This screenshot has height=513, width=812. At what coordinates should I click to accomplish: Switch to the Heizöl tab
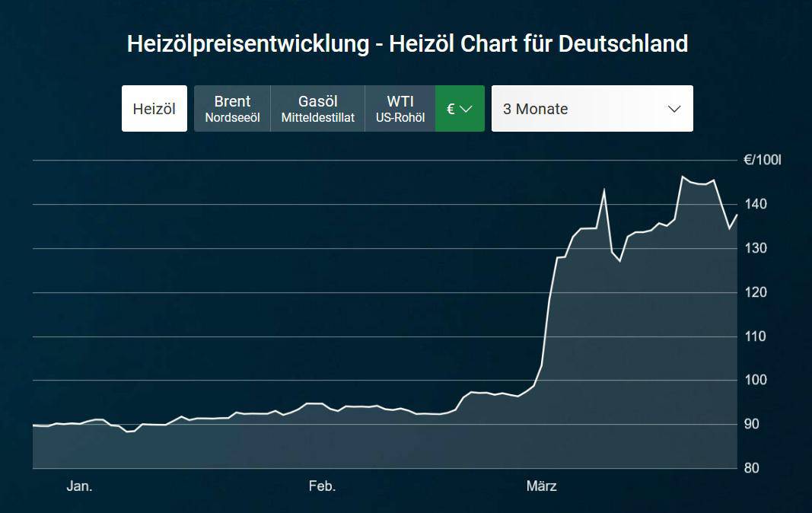(x=154, y=108)
